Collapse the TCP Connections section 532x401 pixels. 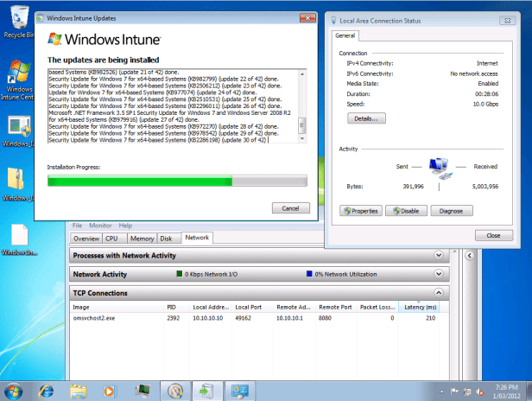437,293
